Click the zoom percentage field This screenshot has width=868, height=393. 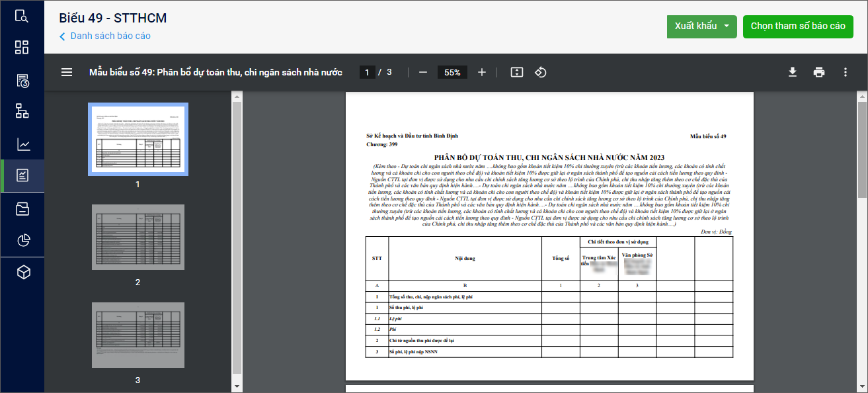[452, 72]
